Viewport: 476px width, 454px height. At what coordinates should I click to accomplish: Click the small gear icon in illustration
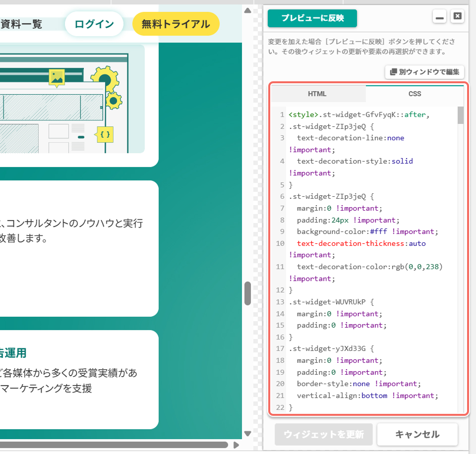(x=114, y=101)
